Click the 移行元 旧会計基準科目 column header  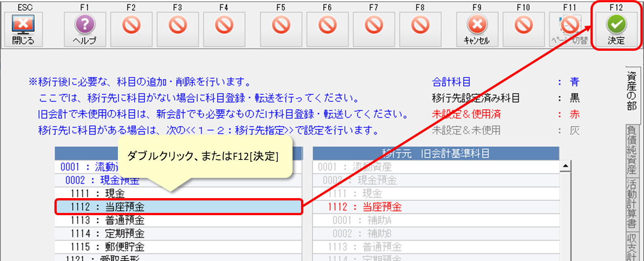pos(436,154)
